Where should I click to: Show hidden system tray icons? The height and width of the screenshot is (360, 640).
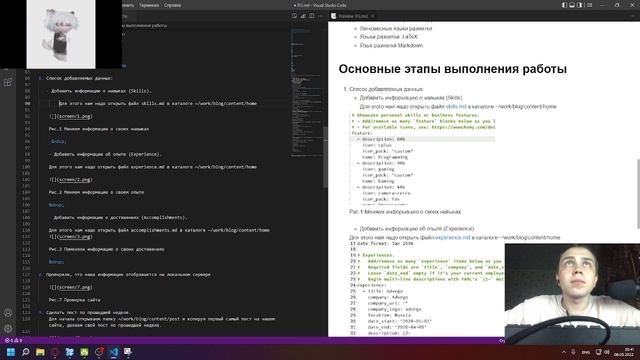[x=564, y=352]
